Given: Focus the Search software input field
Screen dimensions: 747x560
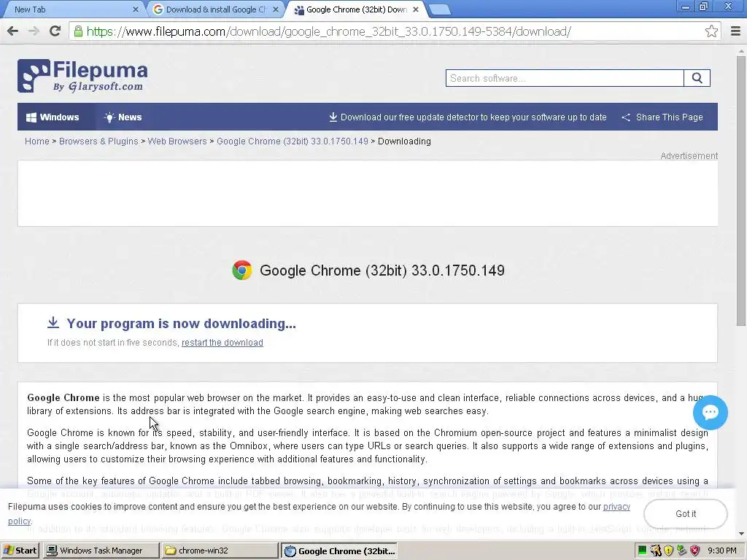Looking at the screenshot, I should point(565,78).
